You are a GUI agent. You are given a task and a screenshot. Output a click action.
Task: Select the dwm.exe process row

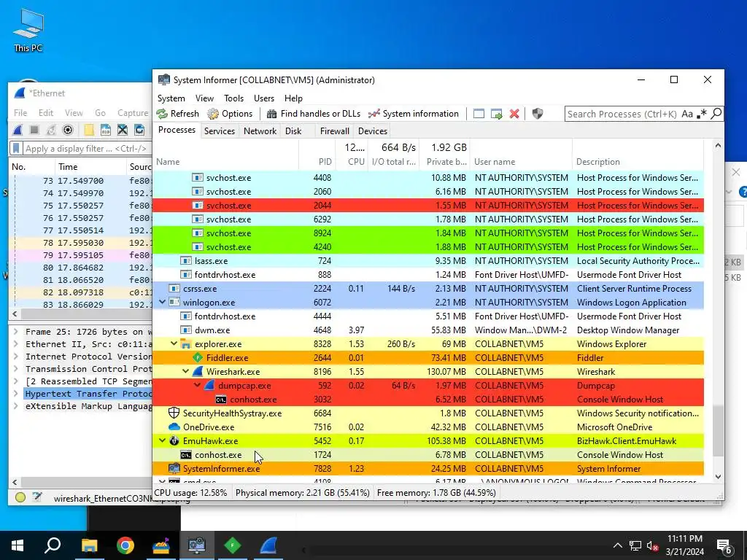click(427, 330)
